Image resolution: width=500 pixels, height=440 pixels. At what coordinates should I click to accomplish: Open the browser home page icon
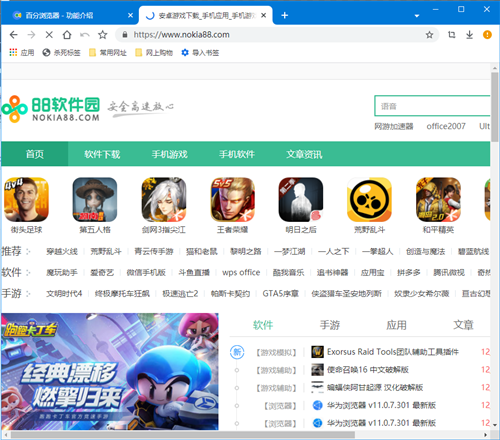tap(67, 35)
